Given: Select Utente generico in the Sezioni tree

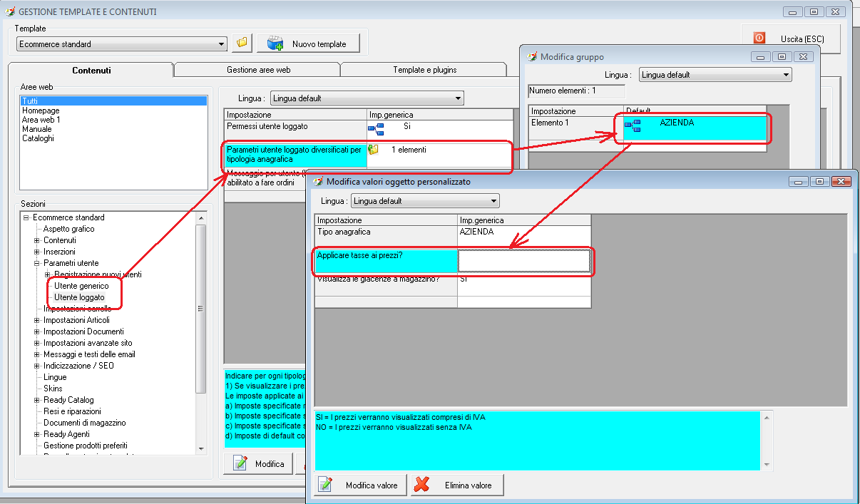Looking at the screenshot, I should tap(81, 286).
